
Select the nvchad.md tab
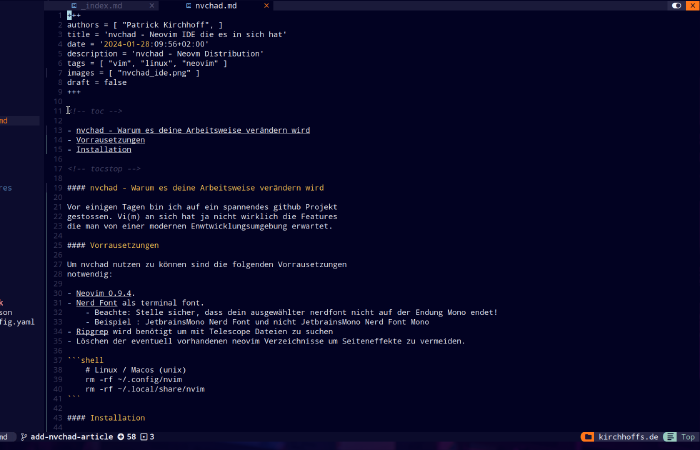[216, 6]
